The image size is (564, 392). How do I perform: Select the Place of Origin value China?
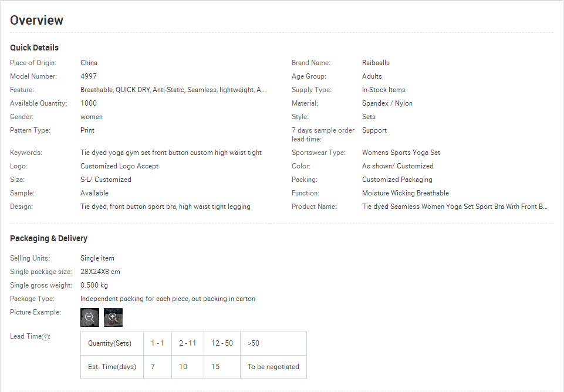[89, 63]
